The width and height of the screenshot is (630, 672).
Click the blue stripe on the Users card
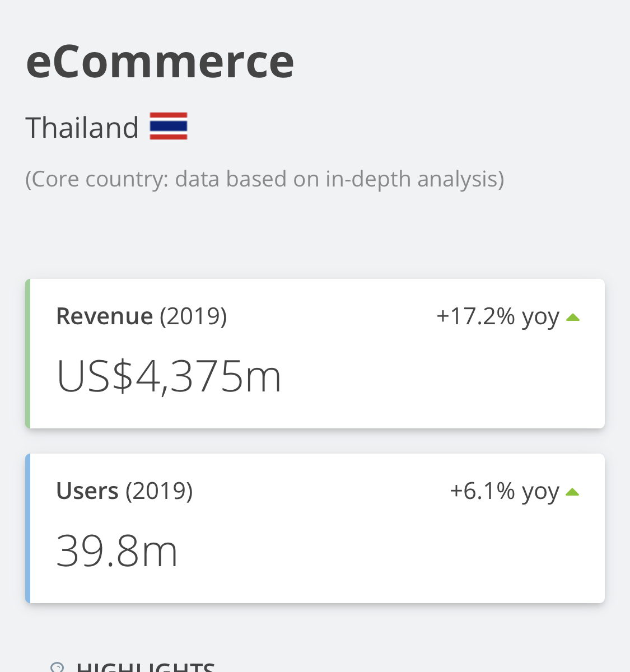28,528
